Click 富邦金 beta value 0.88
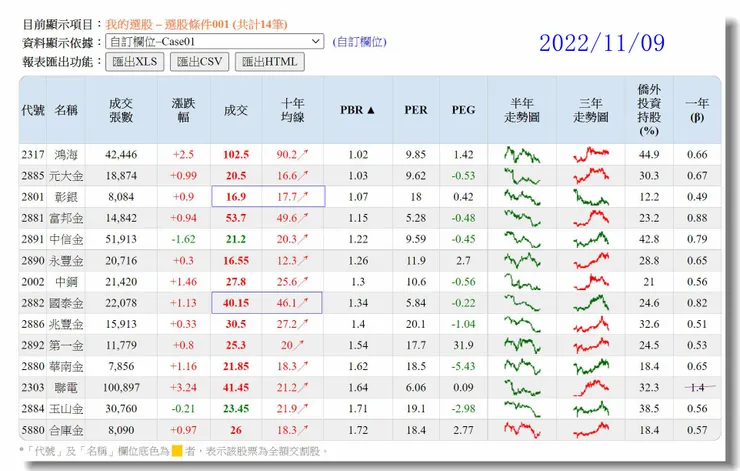The height and width of the screenshot is (471, 740). click(x=697, y=218)
